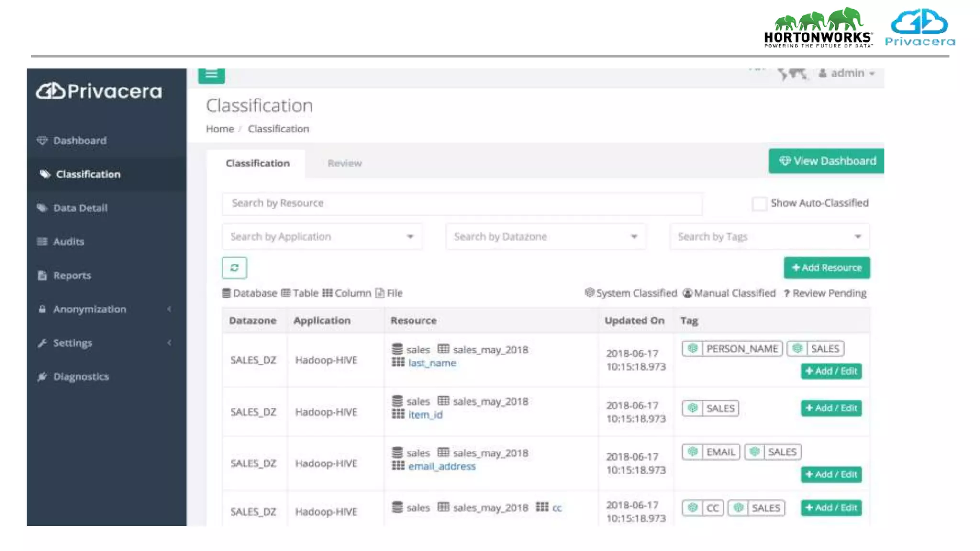Switch to the Review tab
This screenshot has width=980, height=551.
tap(345, 164)
